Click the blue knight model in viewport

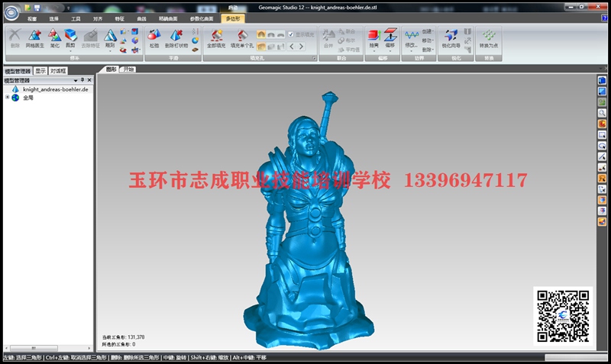308,222
